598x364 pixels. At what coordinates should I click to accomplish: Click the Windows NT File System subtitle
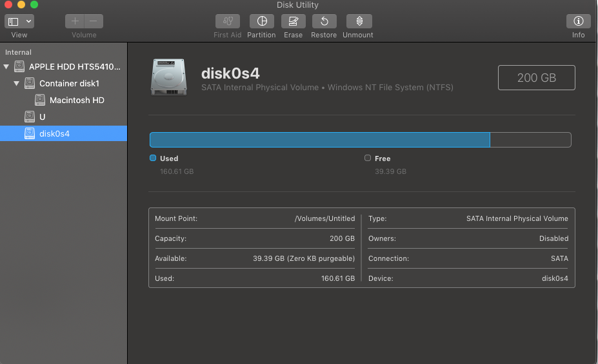tap(390, 87)
